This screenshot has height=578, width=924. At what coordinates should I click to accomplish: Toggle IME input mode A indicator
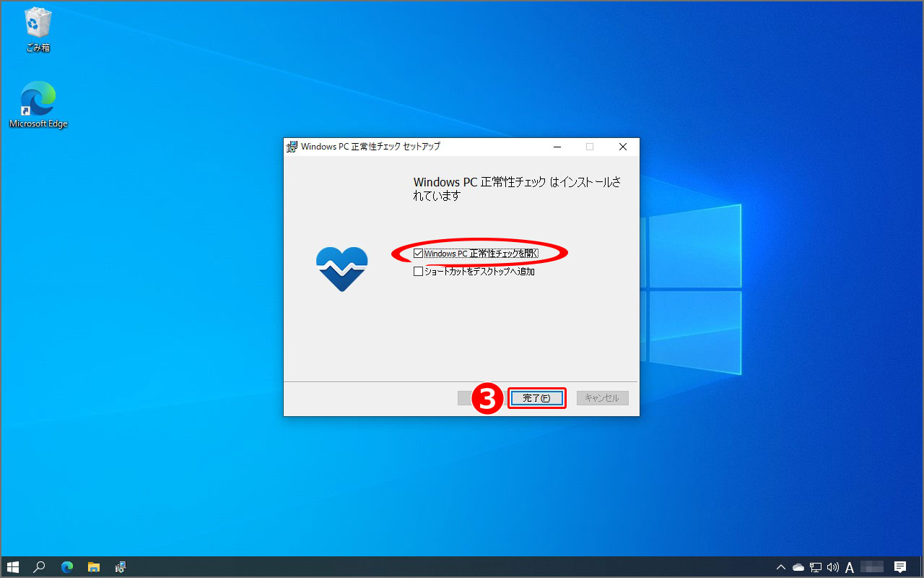pos(850,567)
